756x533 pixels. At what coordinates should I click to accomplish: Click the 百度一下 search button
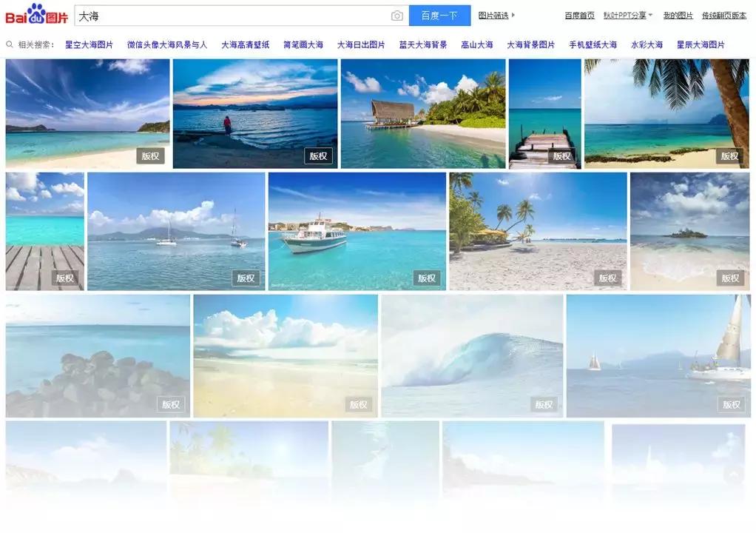pos(439,16)
